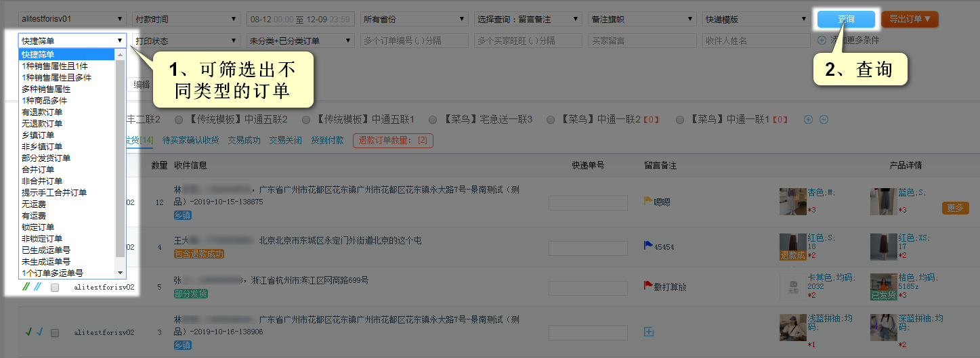
Task: Open the 深蓝拼抽 product thumbnail
Action: 884,327
